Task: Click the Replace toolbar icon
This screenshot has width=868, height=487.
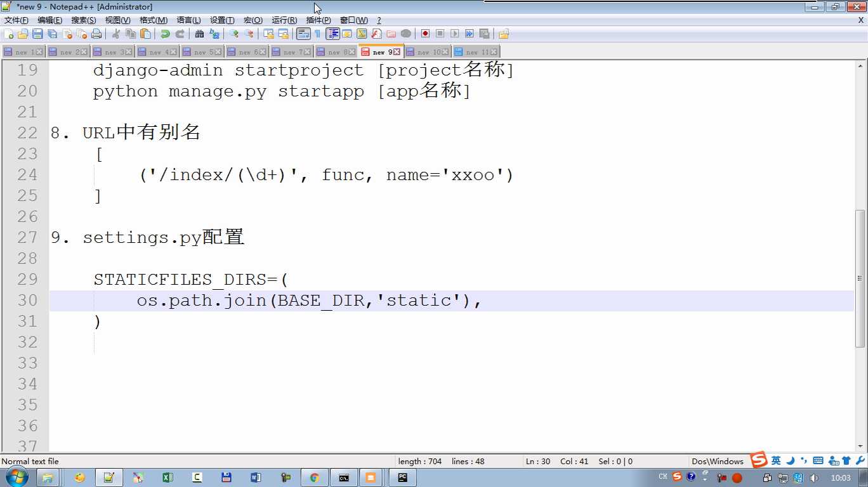Action: [214, 34]
